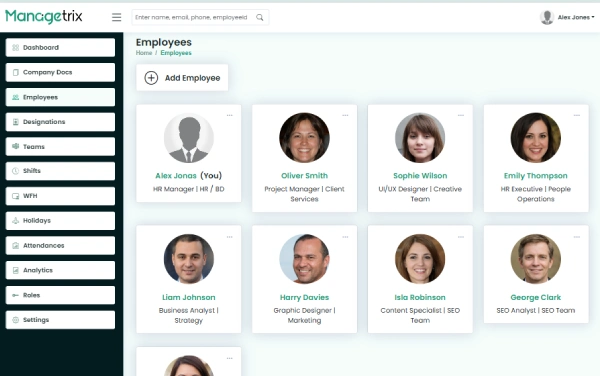This screenshot has width=600, height=376.
Task: Click the Employees people icon
Action: (15, 97)
